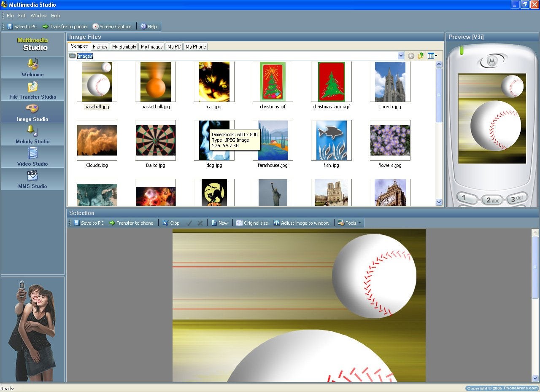Click Transfer to phone in top toolbar

coord(65,27)
